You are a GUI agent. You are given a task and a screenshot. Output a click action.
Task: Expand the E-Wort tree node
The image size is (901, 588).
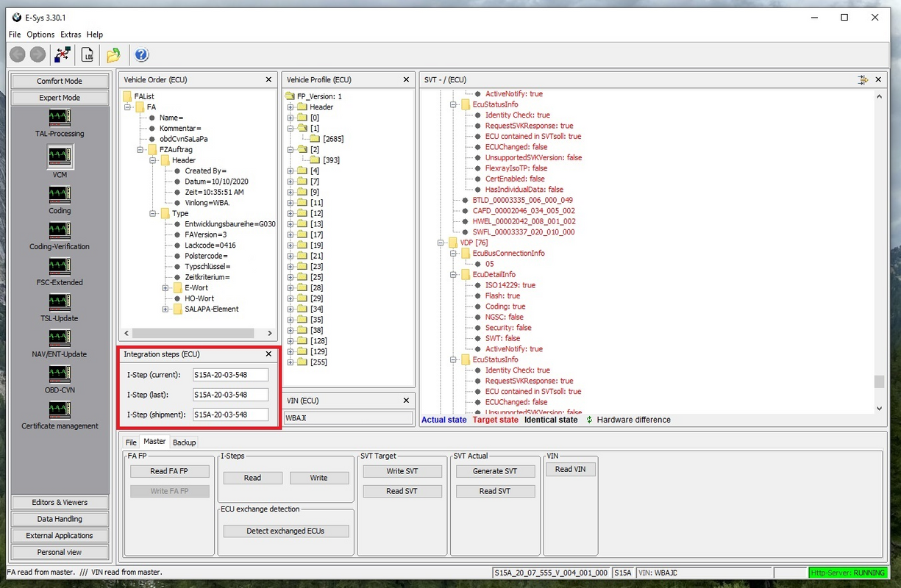[x=166, y=288]
